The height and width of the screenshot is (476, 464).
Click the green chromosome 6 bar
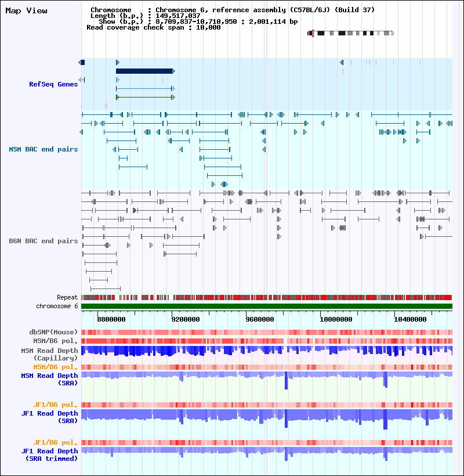[267, 306]
